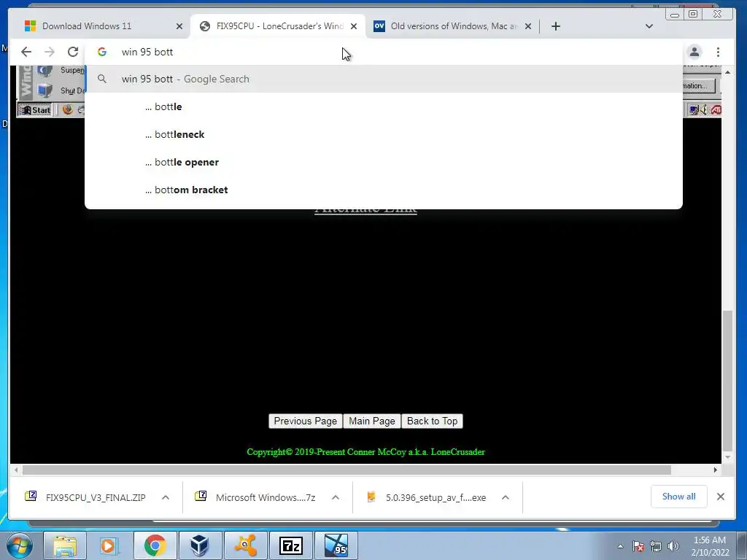Close the downloads bar
This screenshot has height=560, width=747.
tap(720, 497)
